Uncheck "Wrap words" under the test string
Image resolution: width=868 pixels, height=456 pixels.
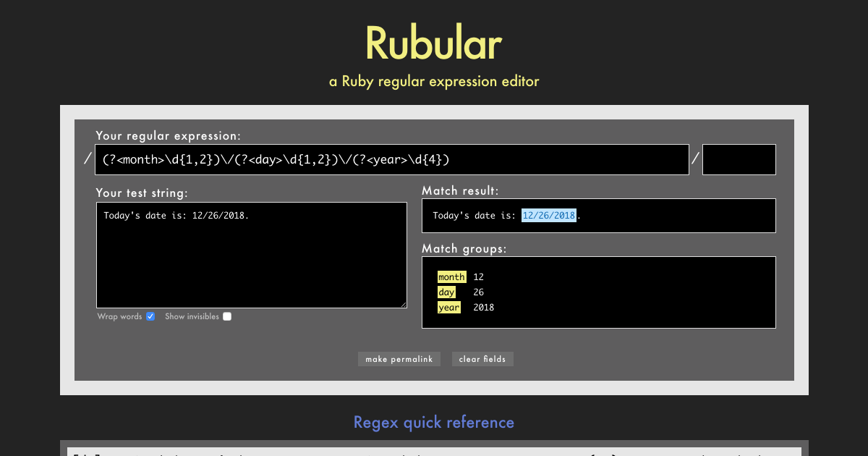[x=150, y=316]
